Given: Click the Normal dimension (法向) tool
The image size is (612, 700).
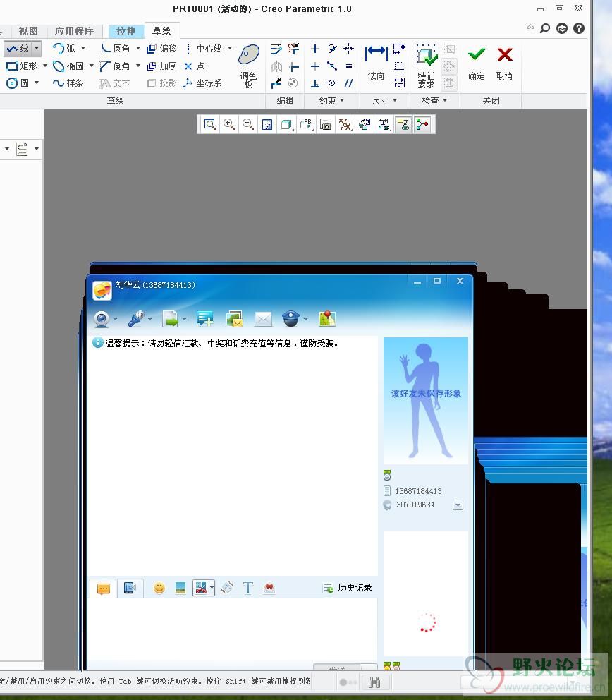Looking at the screenshot, I should point(376,63).
